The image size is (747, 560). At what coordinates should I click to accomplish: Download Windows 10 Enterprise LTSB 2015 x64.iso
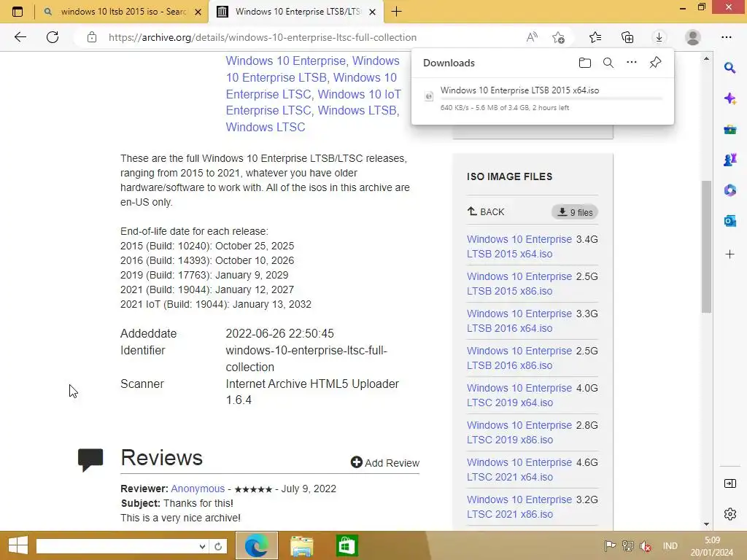pyautogui.click(x=519, y=246)
